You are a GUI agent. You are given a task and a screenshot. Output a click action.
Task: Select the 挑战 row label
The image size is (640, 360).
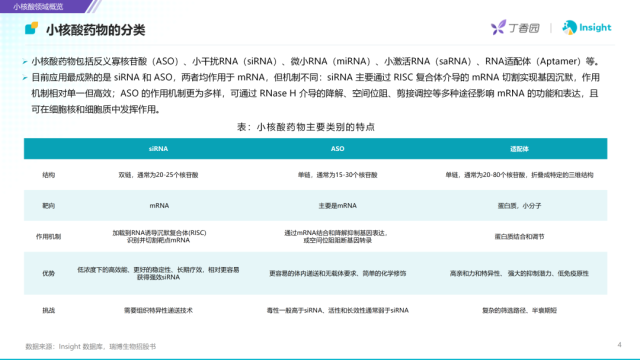coord(49,310)
